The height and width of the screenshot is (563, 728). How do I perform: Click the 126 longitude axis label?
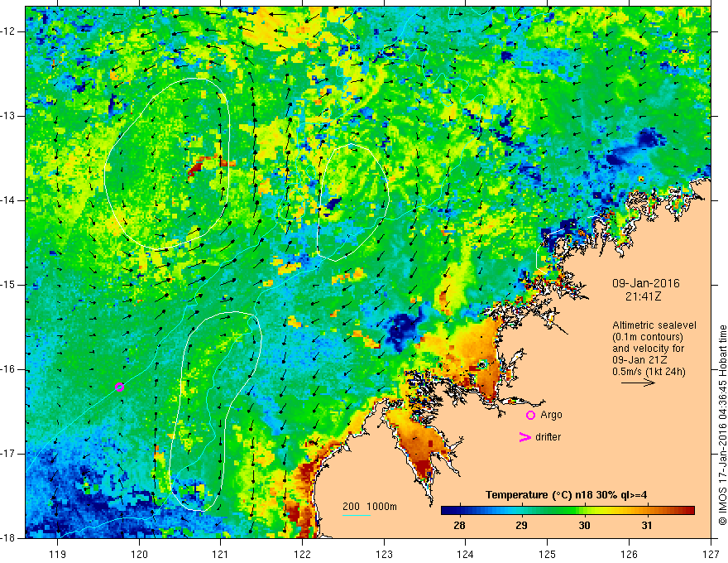click(629, 554)
